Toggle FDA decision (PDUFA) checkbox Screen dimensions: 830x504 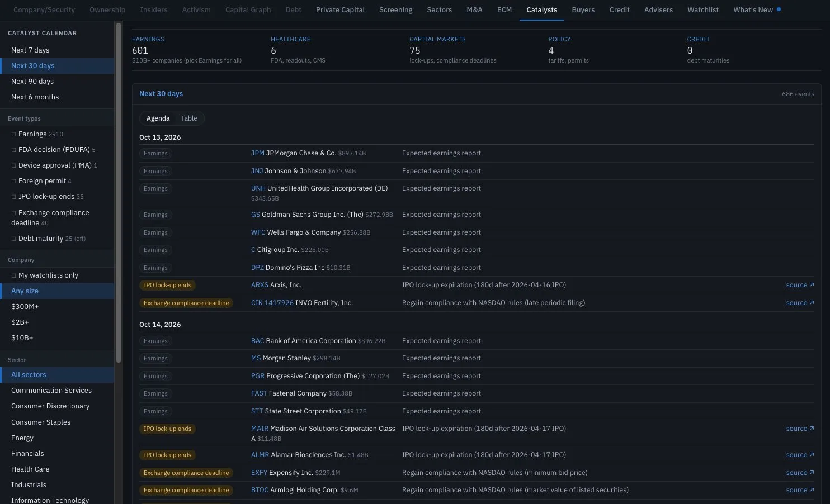click(13, 150)
